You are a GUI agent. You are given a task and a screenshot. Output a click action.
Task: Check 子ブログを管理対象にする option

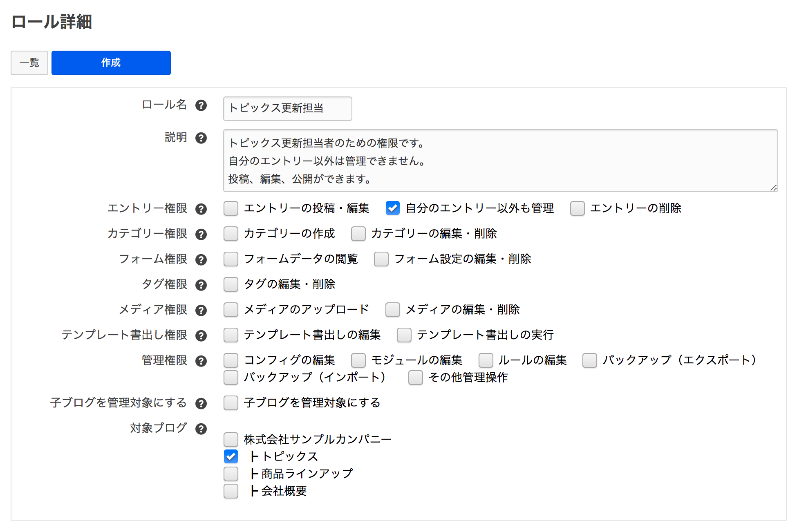(231, 403)
